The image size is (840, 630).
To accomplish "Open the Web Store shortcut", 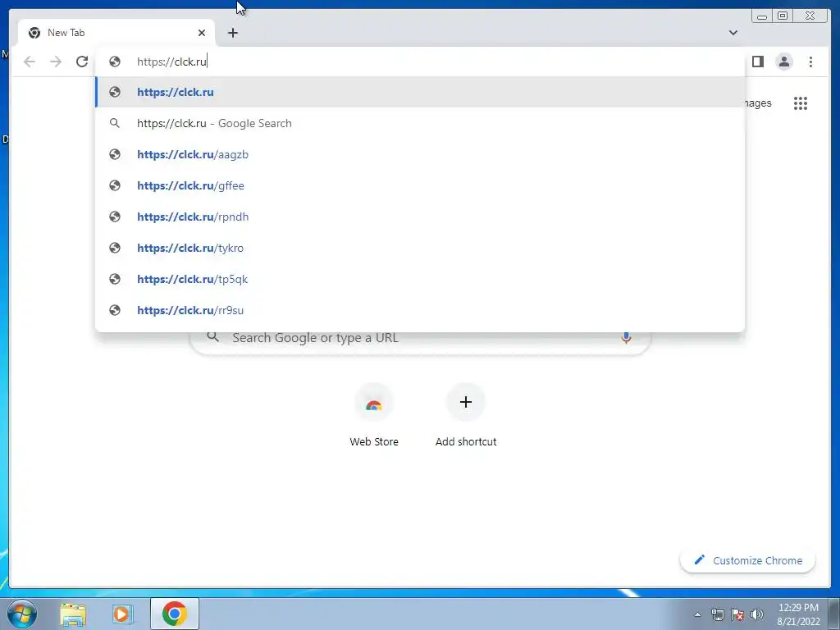I will click(x=374, y=415).
